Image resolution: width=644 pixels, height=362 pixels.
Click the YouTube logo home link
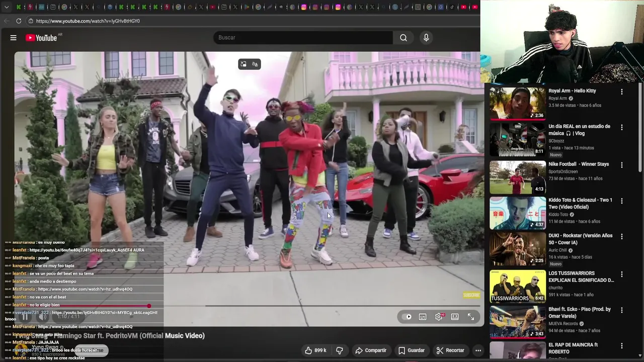[x=41, y=38]
